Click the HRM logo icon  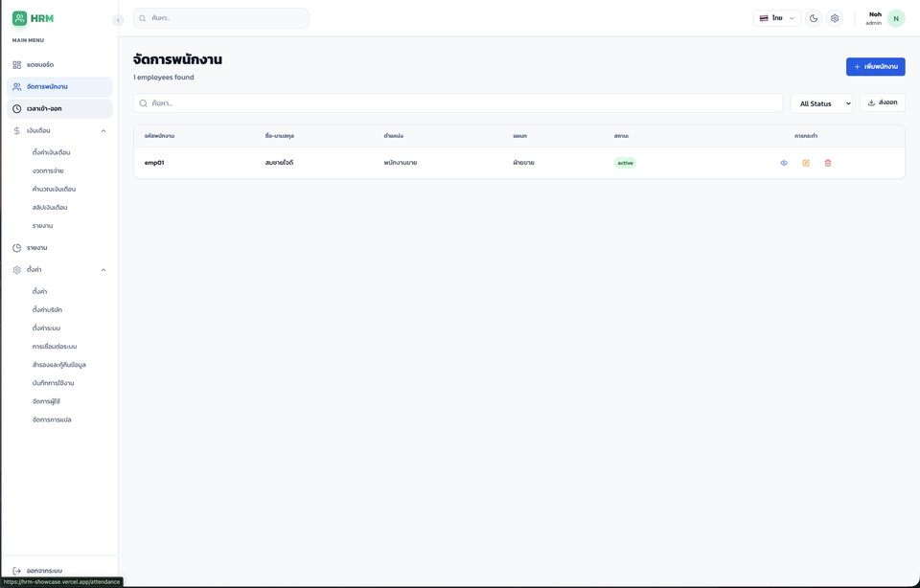[19, 18]
